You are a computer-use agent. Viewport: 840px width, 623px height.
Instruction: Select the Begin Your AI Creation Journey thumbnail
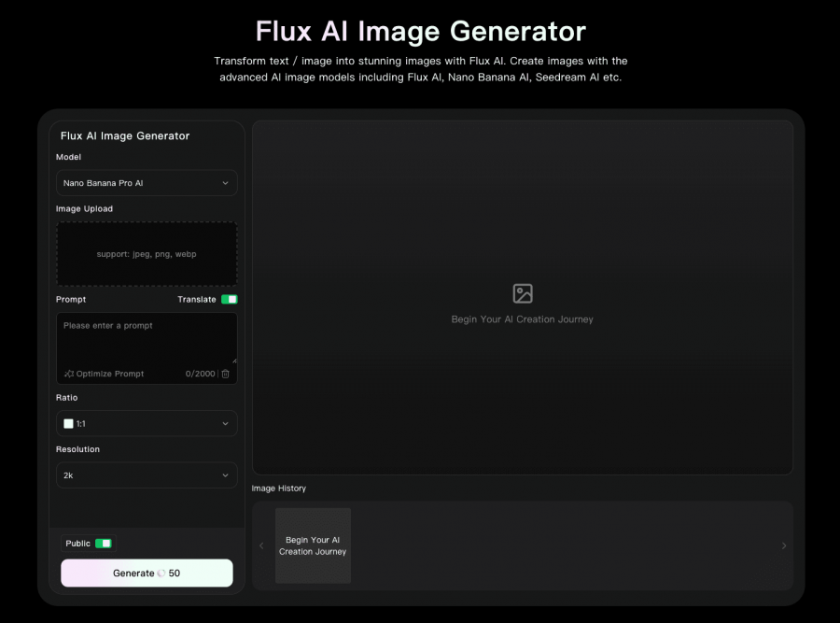313,545
